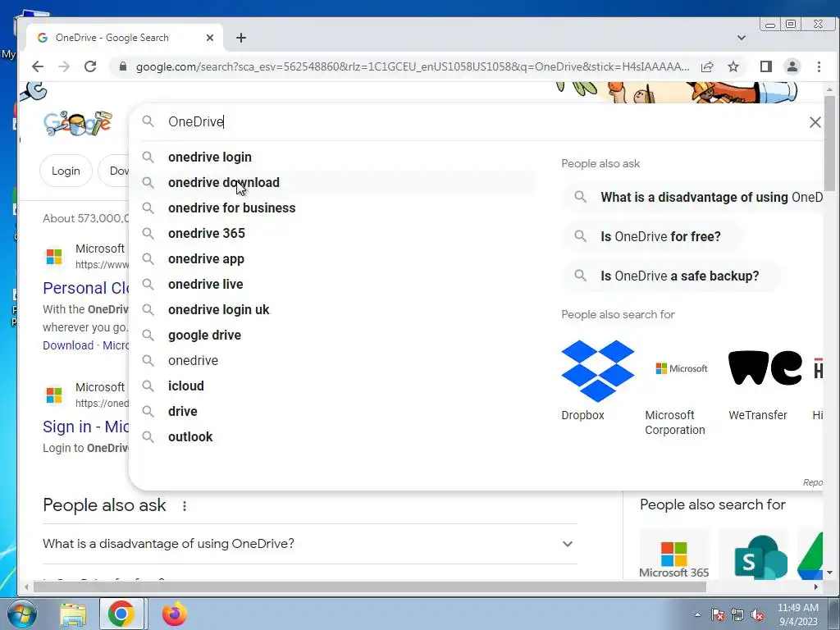Click the network tray icon
The width and height of the screenshot is (840, 630).
[x=737, y=615]
